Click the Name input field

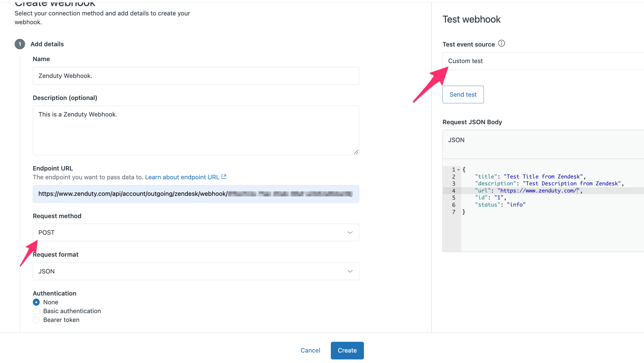[196, 76]
